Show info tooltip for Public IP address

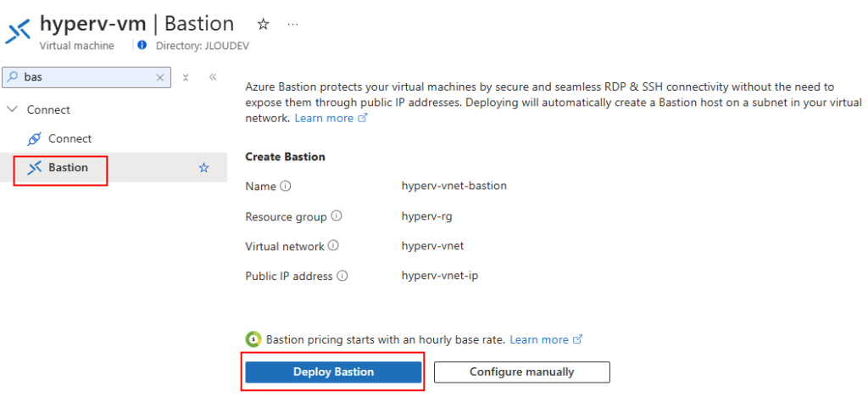[x=342, y=275]
